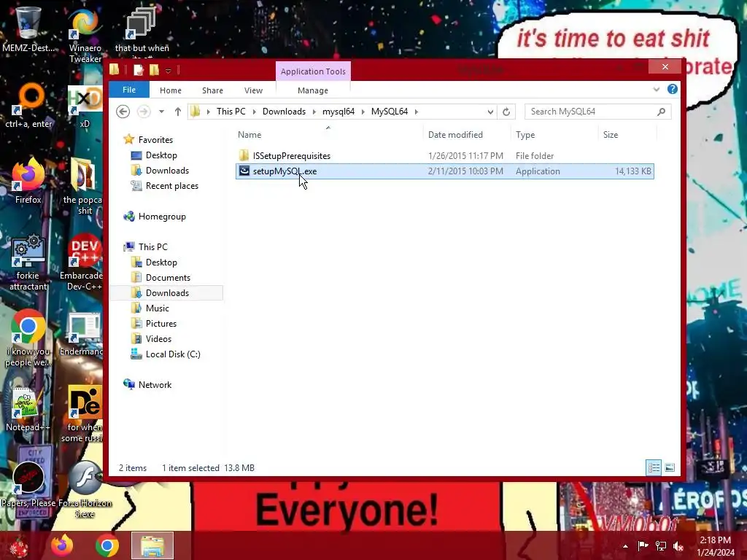The height and width of the screenshot is (560, 747).
Task: Launch Notepad++ from the desktop
Action: pos(28,410)
